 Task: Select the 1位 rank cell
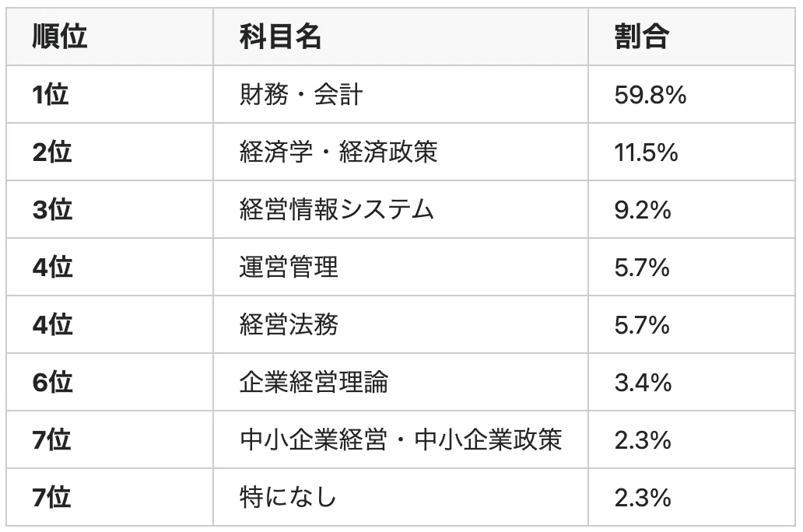tap(110, 94)
